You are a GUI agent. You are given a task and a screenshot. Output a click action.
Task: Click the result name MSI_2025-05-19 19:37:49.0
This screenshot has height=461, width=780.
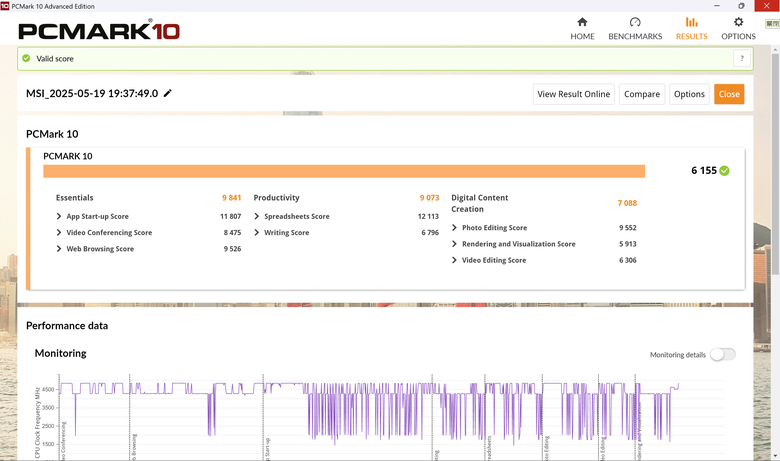tap(92, 93)
